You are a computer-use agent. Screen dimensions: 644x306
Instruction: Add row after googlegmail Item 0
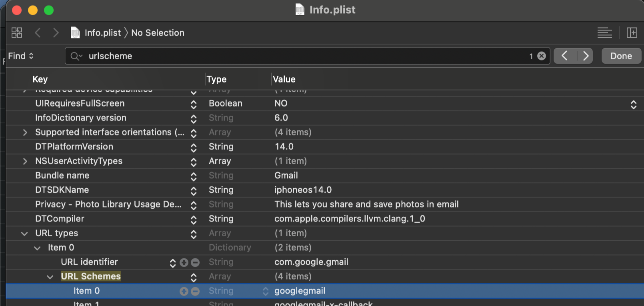pyautogui.click(x=184, y=291)
